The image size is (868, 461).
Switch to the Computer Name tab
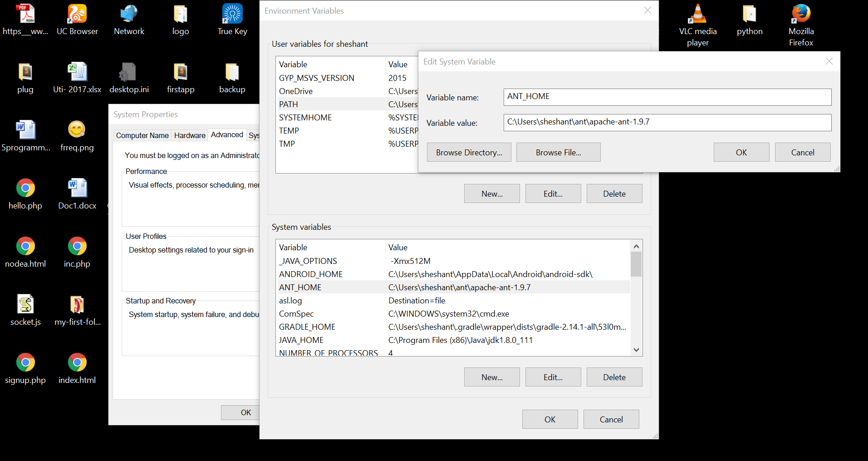click(142, 135)
